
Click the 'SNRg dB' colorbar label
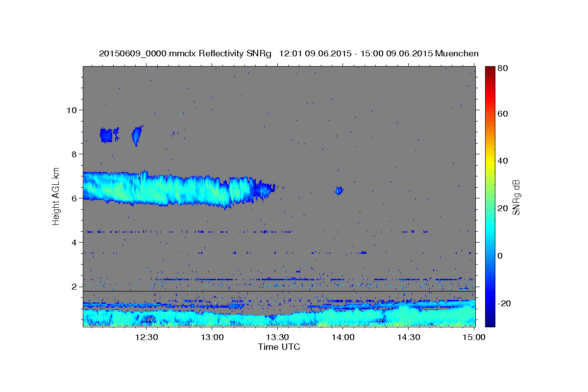(516, 196)
